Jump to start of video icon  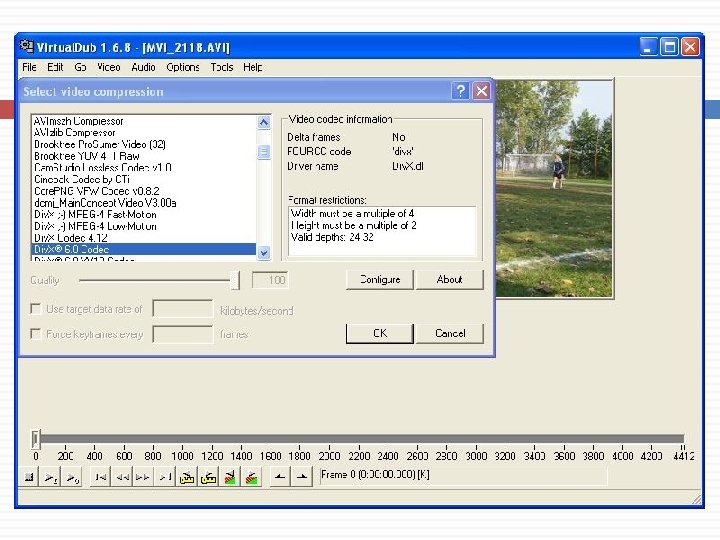point(100,478)
